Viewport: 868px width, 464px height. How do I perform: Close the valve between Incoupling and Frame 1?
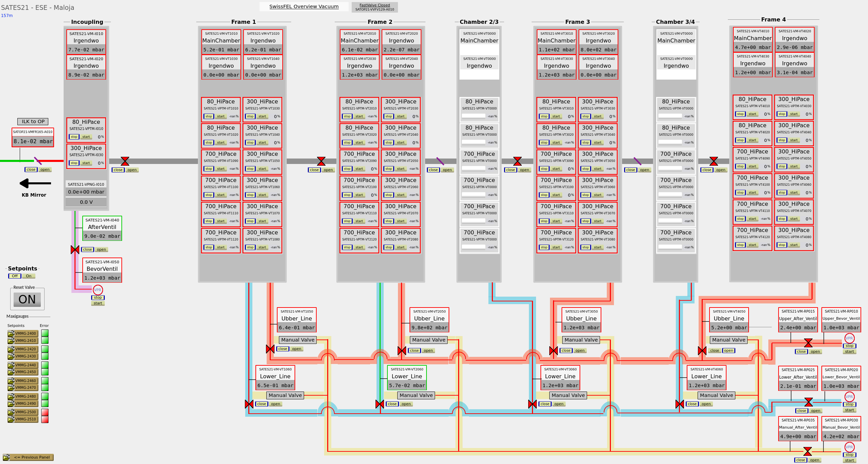point(118,170)
